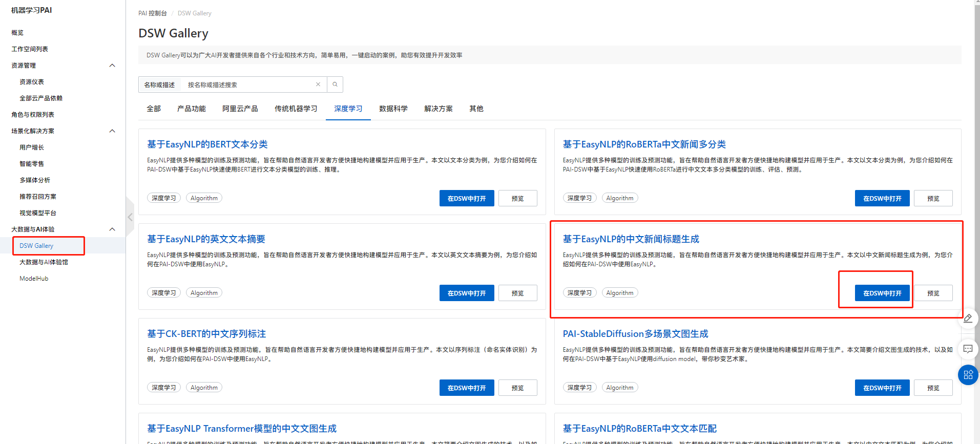This screenshot has height=444, width=980.
Task: Switch to the 解决方案 tab
Action: click(439, 109)
